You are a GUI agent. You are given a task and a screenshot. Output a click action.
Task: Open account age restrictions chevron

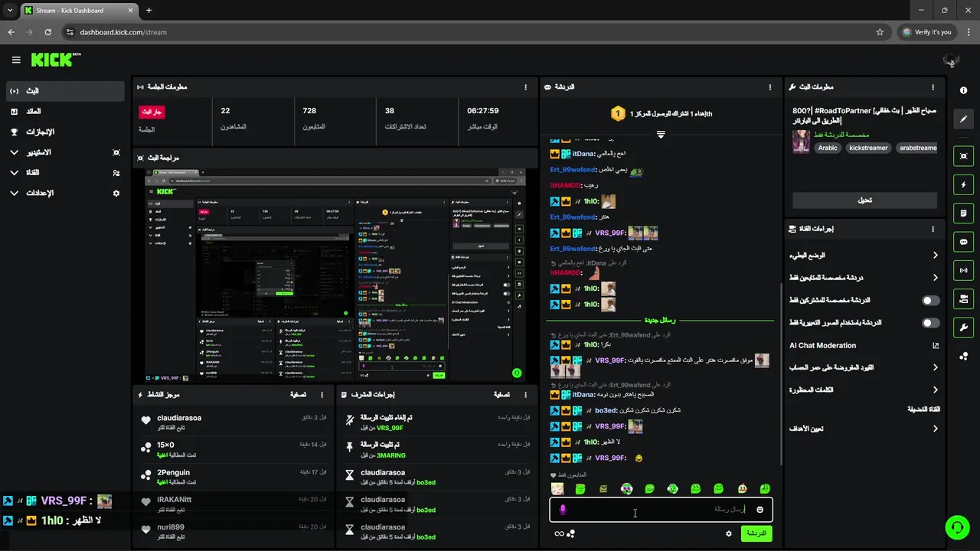935,368
